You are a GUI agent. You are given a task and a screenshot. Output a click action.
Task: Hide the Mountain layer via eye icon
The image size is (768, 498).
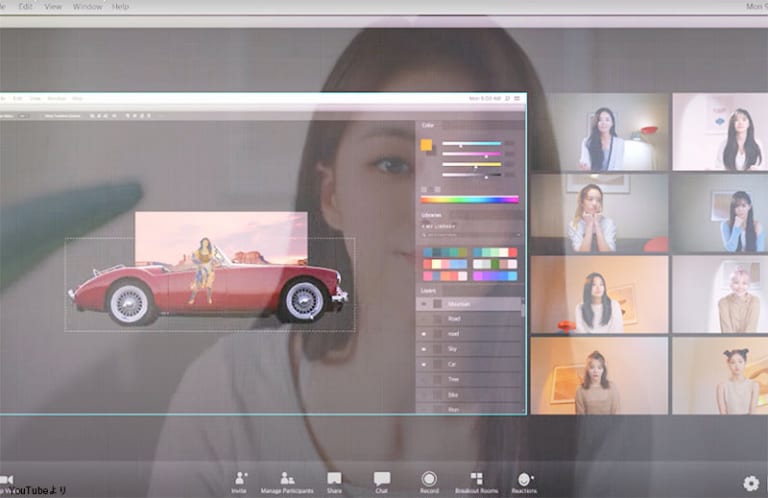(424, 304)
